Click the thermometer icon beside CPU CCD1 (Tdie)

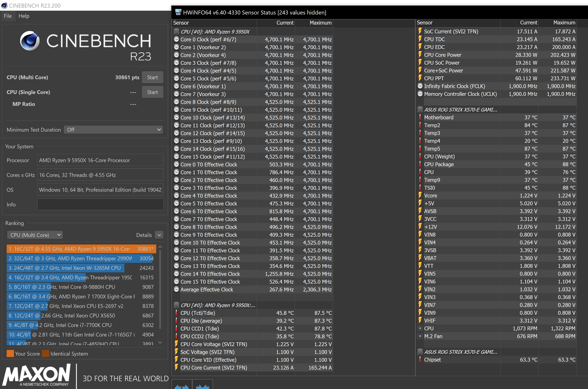[x=176, y=328]
